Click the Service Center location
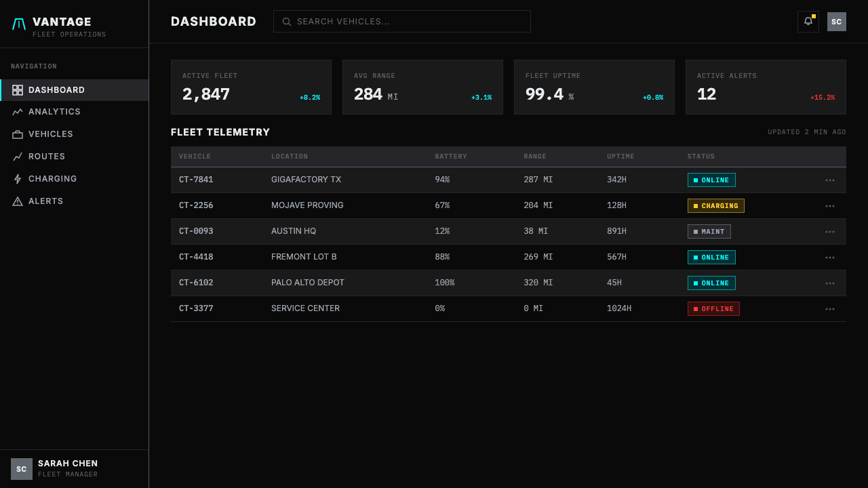This screenshot has width=868, height=488. pyautogui.click(x=306, y=308)
